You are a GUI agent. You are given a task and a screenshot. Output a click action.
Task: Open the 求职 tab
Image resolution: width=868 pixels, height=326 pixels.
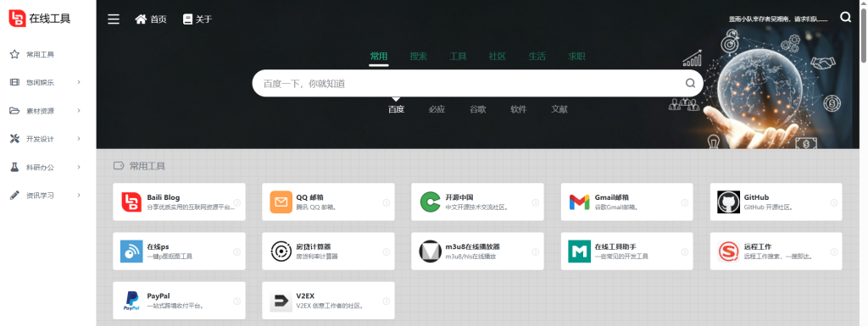(x=576, y=57)
